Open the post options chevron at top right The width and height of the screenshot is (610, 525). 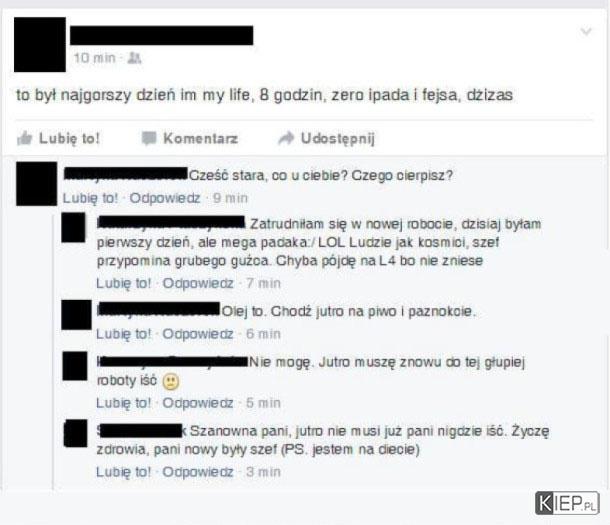pyautogui.click(x=586, y=31)
